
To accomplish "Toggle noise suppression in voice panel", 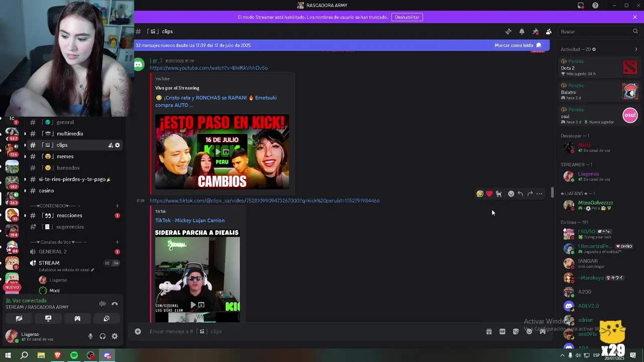I will [103, 304].
